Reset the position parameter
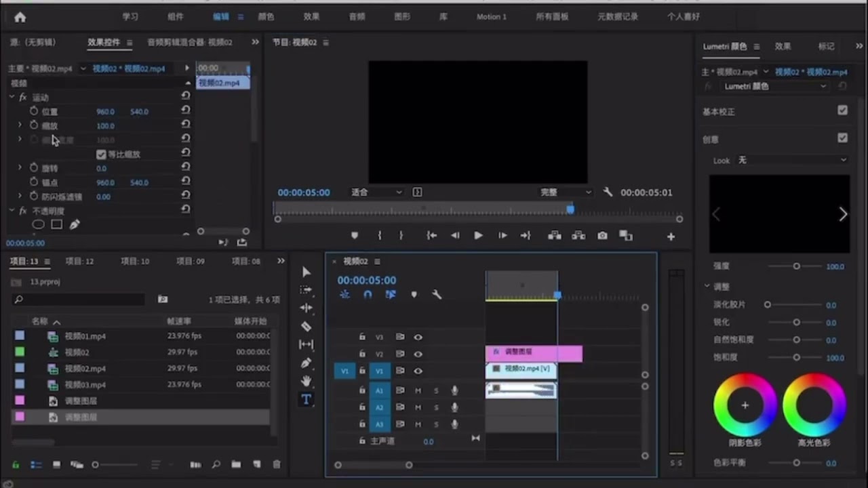Image resolution: width=868 pixels, height=488 pixels. pos(186,110)
